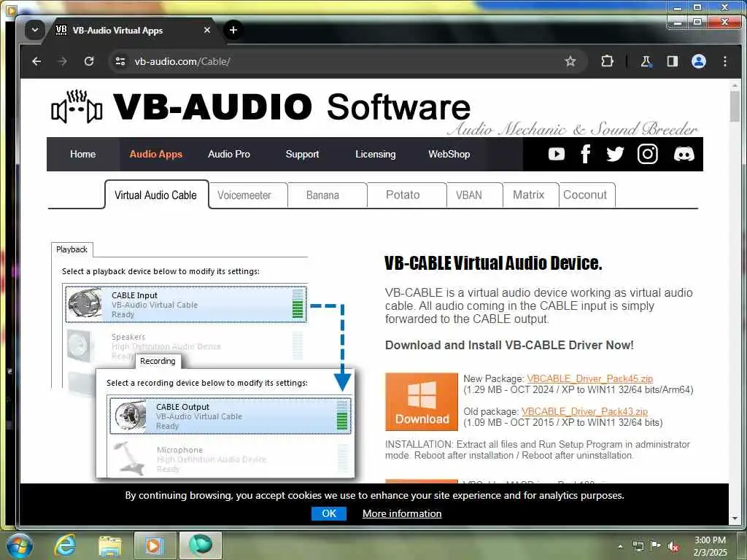Toggle the browser side panel icon
Viewport: 747px width, 560px height.
click(x=672, y=61)
